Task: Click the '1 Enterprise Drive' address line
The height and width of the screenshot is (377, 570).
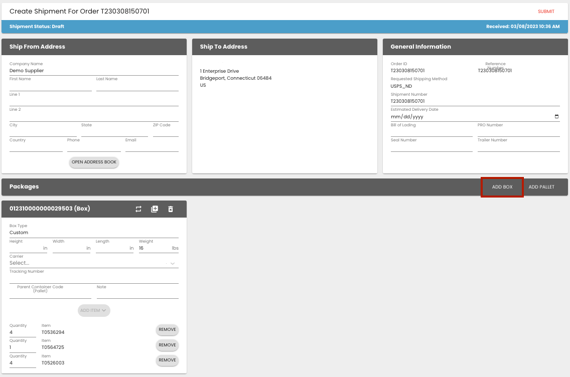Action: click(x=219, y=71)
